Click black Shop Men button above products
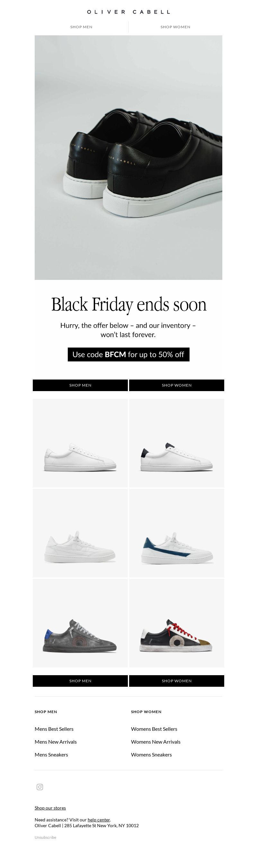Viewport: 257px width, 868px height. [80, 385]
